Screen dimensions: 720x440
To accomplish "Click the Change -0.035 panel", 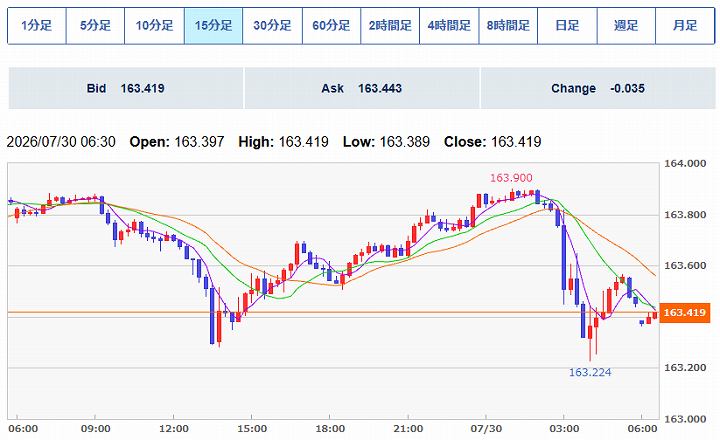I will pyautogui.click(x=598, y=88).
